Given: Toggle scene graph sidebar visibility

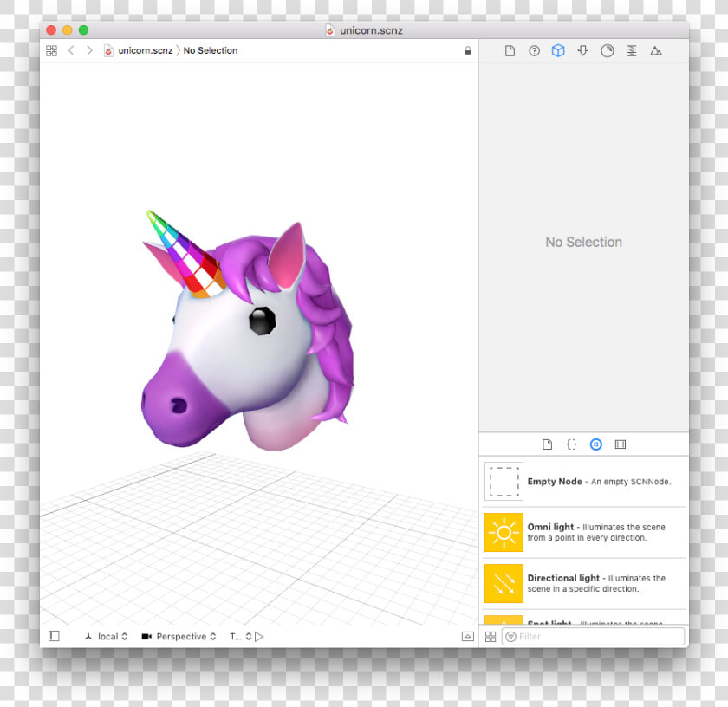Looking at the screenshot, I should pyautogui.click(x=54, y=636).
